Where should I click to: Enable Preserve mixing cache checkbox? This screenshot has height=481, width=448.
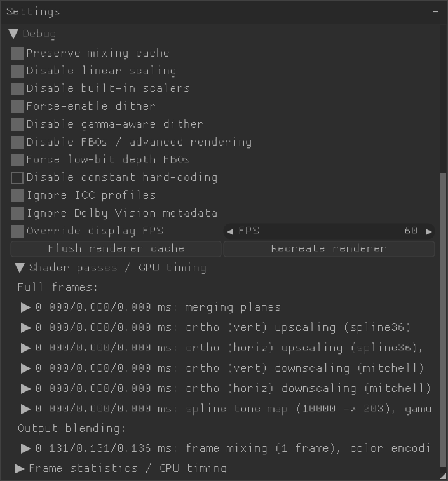coord(17,53)
